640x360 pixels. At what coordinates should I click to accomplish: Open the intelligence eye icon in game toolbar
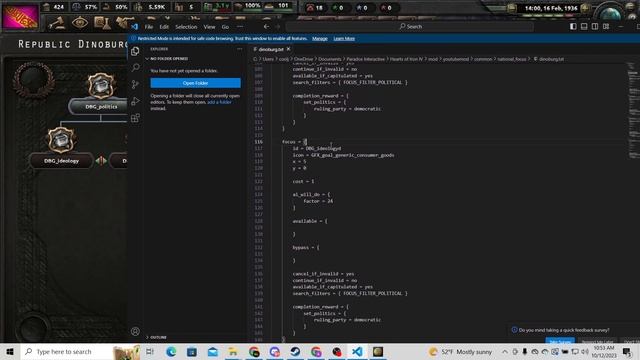tap(80, 23)
